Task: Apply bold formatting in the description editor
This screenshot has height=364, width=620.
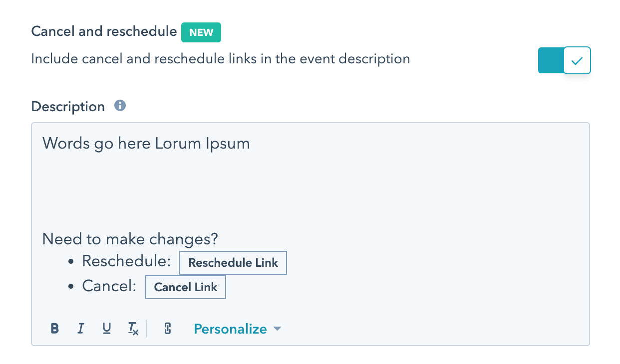Action: tap(54, 329)
